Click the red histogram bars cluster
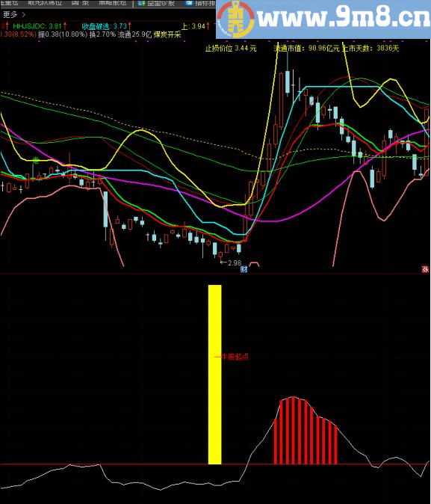The image size is (431, 504). [306, 431]
